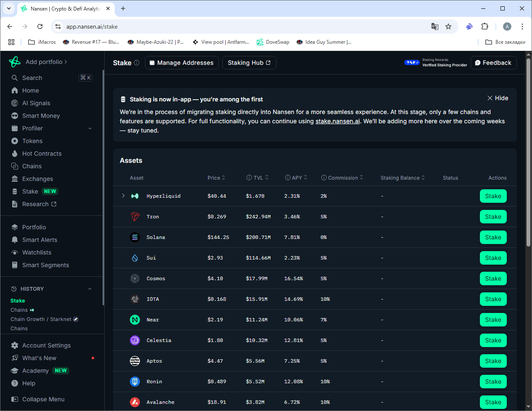Click the Tron asset logo
Screen dimensions: 532x411
[135, 217]
